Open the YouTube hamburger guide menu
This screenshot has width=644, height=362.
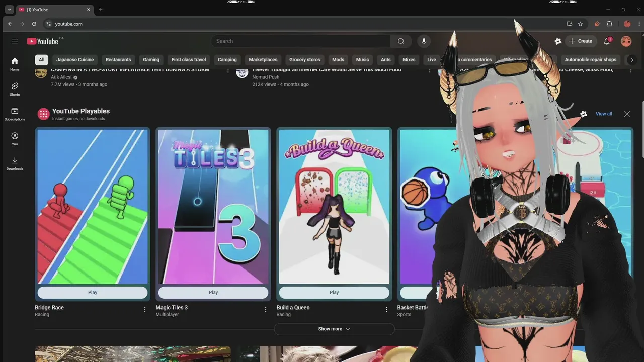[15, 41]
